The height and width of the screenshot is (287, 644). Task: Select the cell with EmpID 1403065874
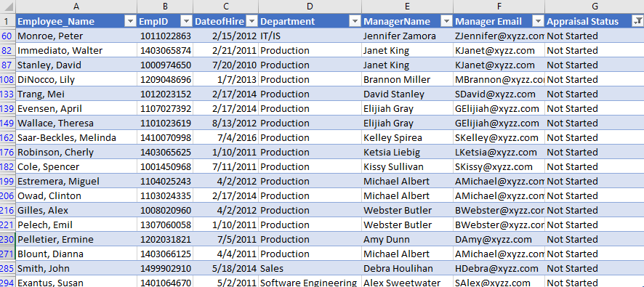(165, 51)
